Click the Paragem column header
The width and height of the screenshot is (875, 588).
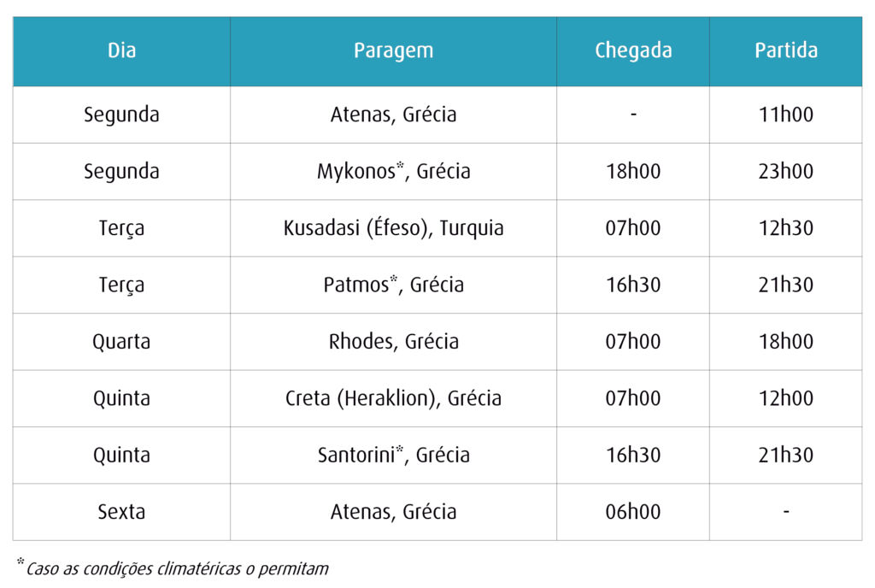coord(393,50)
